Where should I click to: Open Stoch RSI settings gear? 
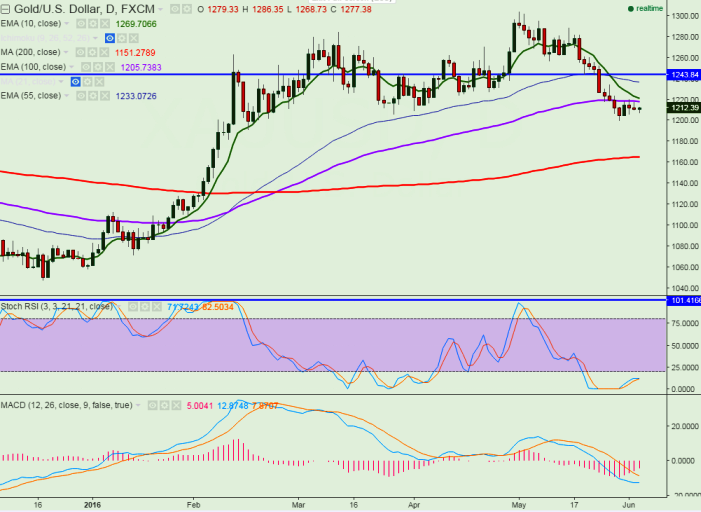click(x=145, y=307)
